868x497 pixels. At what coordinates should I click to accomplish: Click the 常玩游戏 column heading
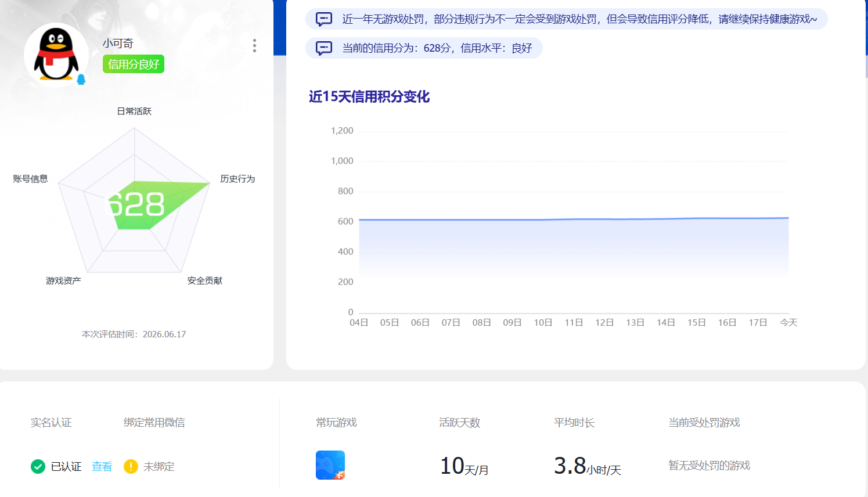point(336,422)
